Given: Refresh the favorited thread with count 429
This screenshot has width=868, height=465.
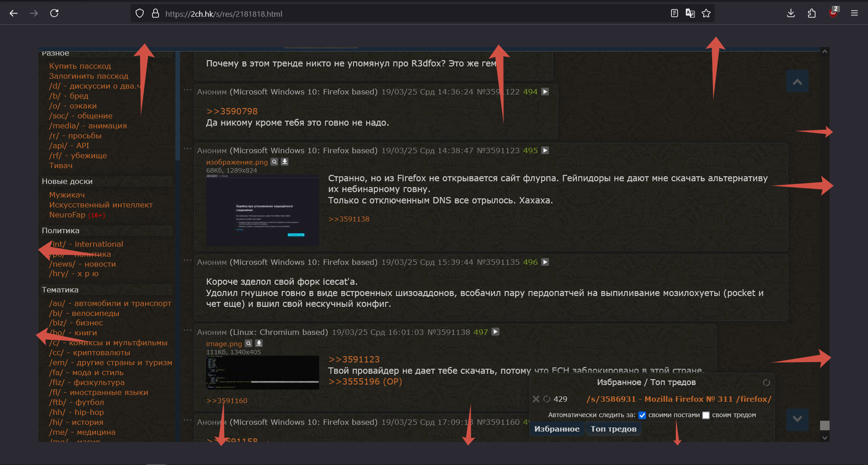Looking at the screenshot, I should pos(547,399).
